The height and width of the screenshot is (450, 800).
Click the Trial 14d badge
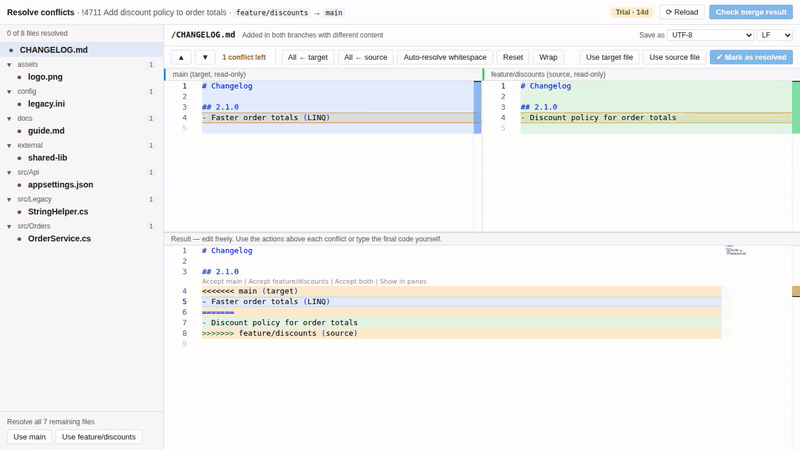632,12
